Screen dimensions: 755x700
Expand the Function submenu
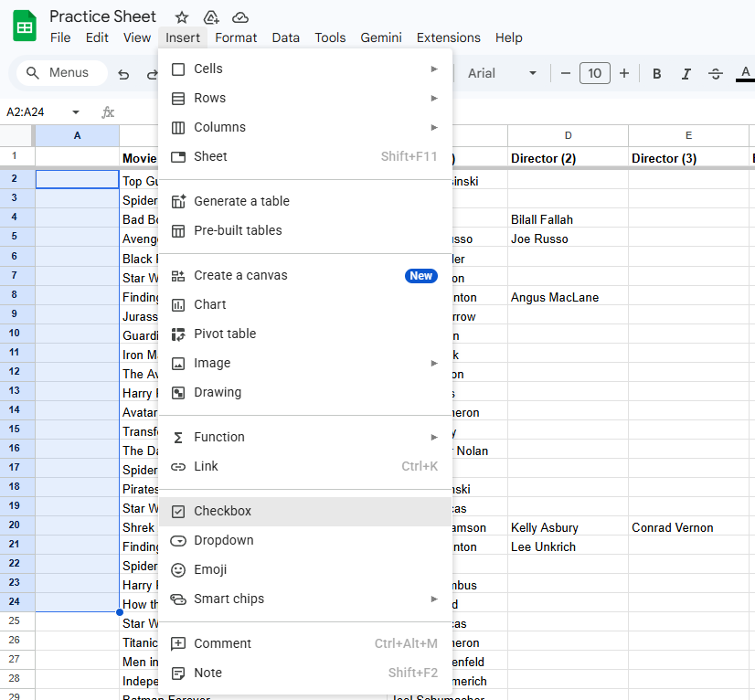(304, 437)
